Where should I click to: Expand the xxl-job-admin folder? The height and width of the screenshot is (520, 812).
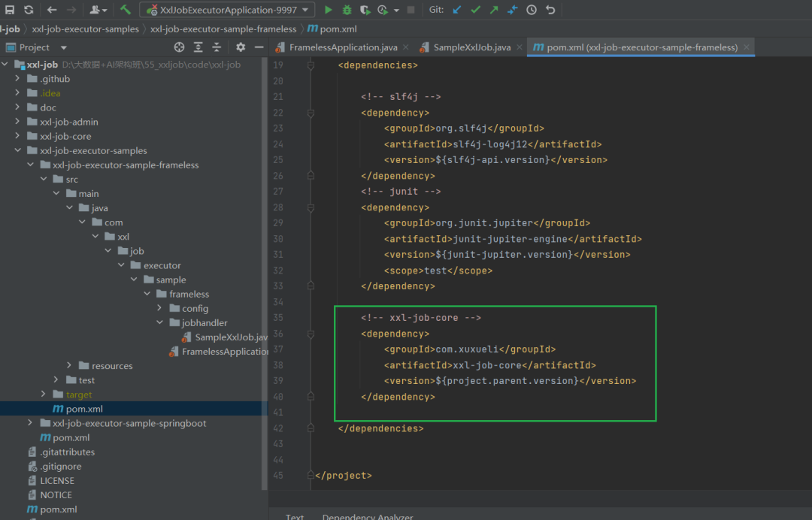point(18,122)
